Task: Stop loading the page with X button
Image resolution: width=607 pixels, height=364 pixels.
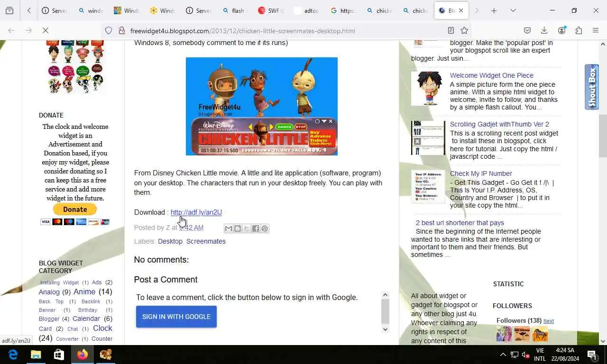Action: pyautogui.click(x=46, y=30)
